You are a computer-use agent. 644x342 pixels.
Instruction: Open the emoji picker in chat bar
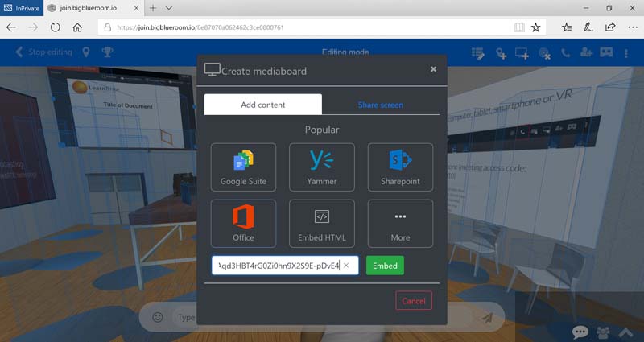[158, 317]
